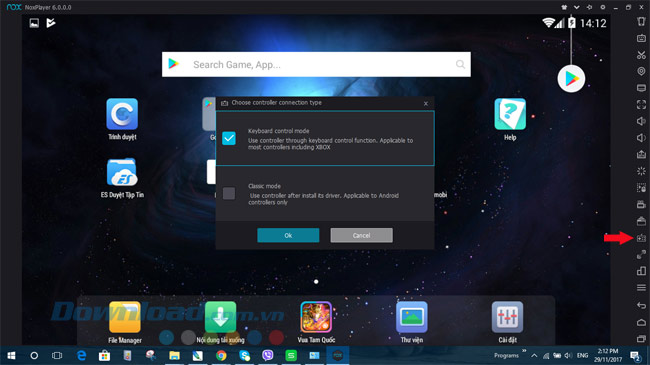Click the theme shirt icon in title bar
The width and height of the screenshot is (650, 365).
coord(564,7)
